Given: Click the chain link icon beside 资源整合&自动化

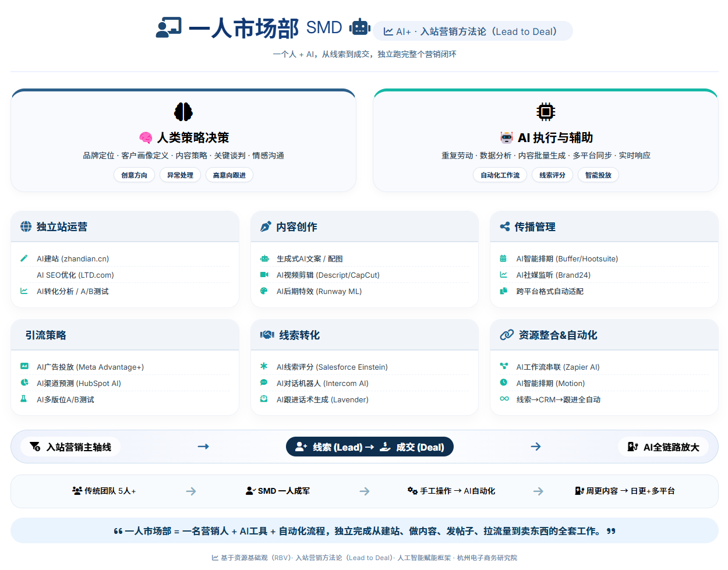Looking at the screenshot, I should (x=507, y=335).
